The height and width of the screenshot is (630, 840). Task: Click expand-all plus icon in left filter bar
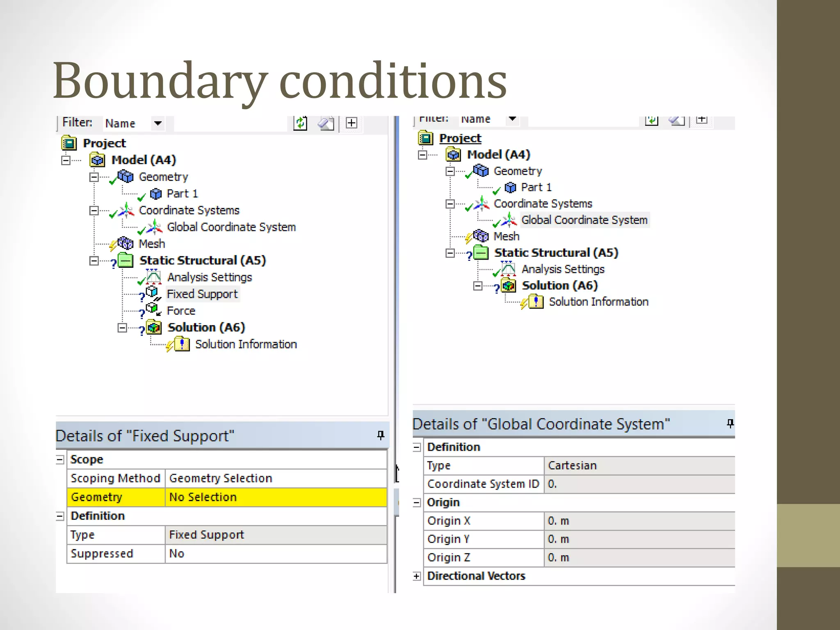352,123
